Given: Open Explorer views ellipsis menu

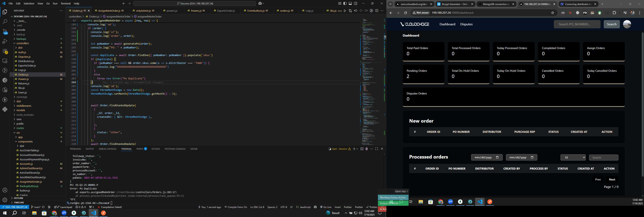Looking at the screenshot, I should [61, 11].
